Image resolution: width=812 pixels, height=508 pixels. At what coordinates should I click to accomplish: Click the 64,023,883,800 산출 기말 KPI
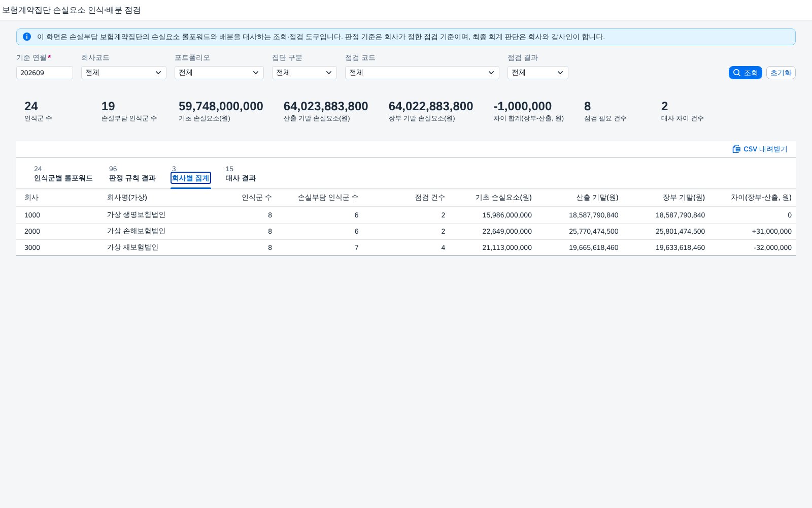[326, 106]
